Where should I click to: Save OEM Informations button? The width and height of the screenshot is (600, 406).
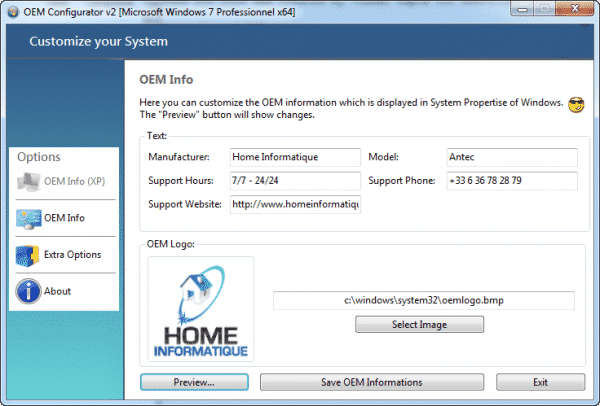pos(372,382)
